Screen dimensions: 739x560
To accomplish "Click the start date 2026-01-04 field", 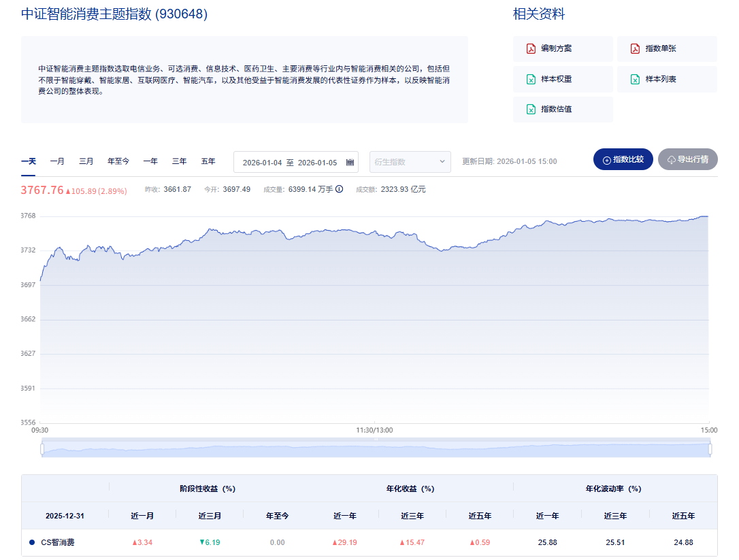I will click(262, 163).
